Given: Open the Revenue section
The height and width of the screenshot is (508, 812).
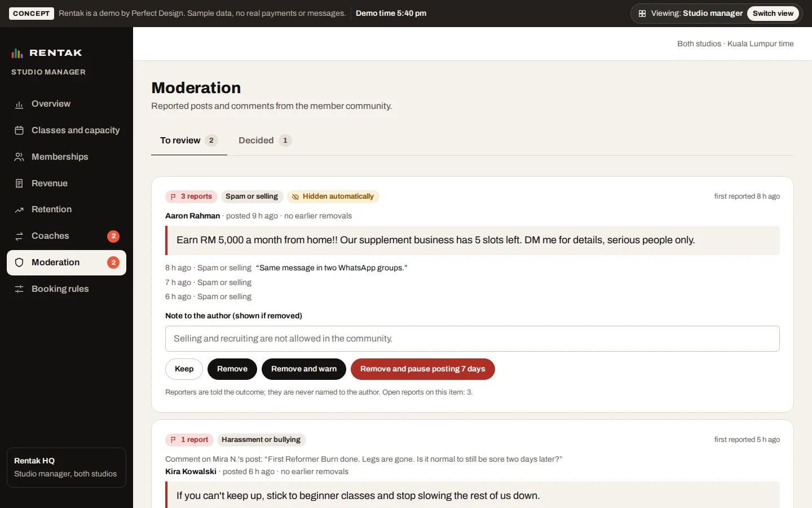Looking at the screenshot, I should (x=67, y=183).
